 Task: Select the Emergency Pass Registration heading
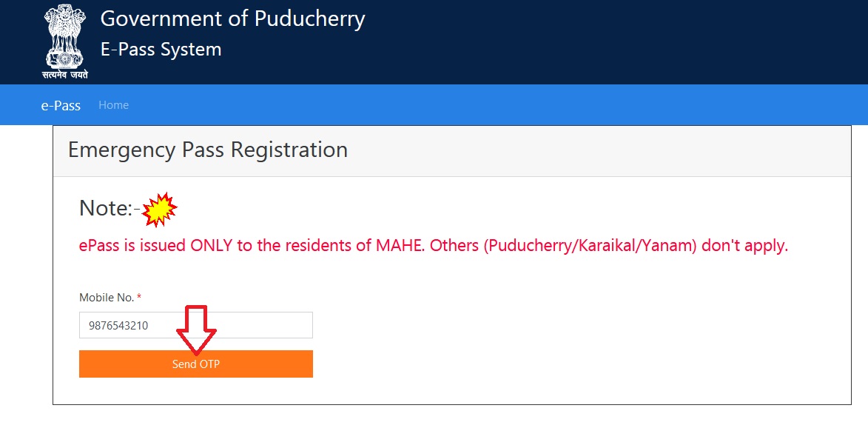[207, 150]
